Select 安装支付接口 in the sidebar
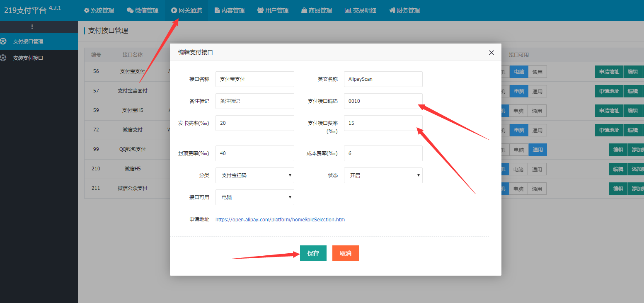644x303 pixels. 39,58
